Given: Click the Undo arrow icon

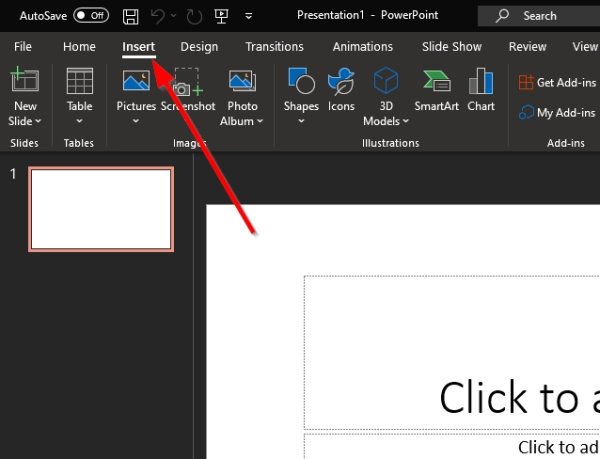Looking at the screenshot, I should (158, 16).
